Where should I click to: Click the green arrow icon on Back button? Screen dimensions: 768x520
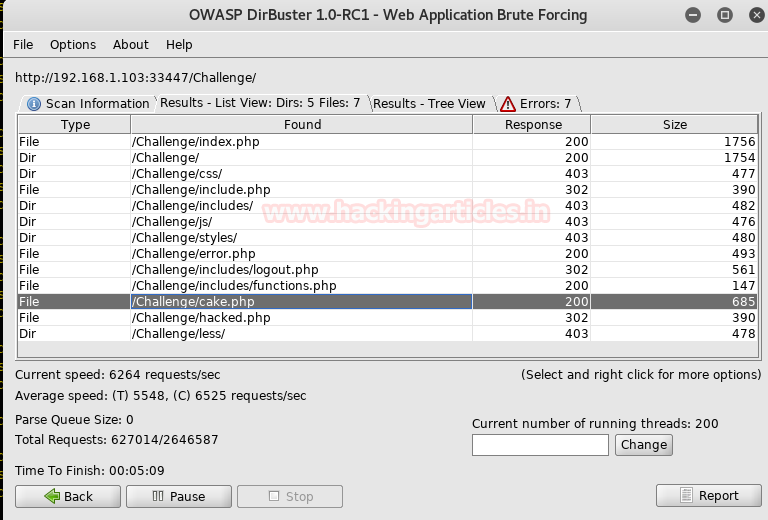[52, 496]
